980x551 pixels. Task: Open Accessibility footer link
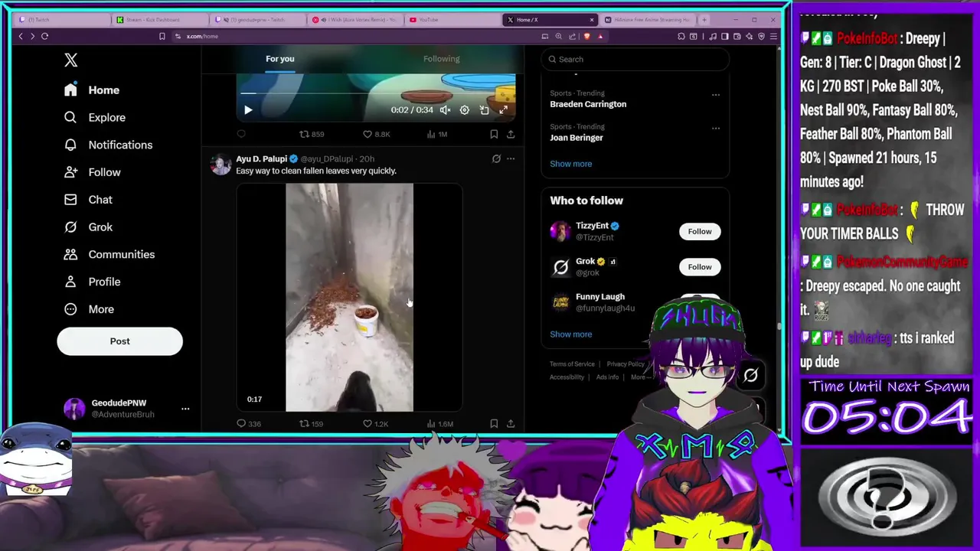point(567,377)
